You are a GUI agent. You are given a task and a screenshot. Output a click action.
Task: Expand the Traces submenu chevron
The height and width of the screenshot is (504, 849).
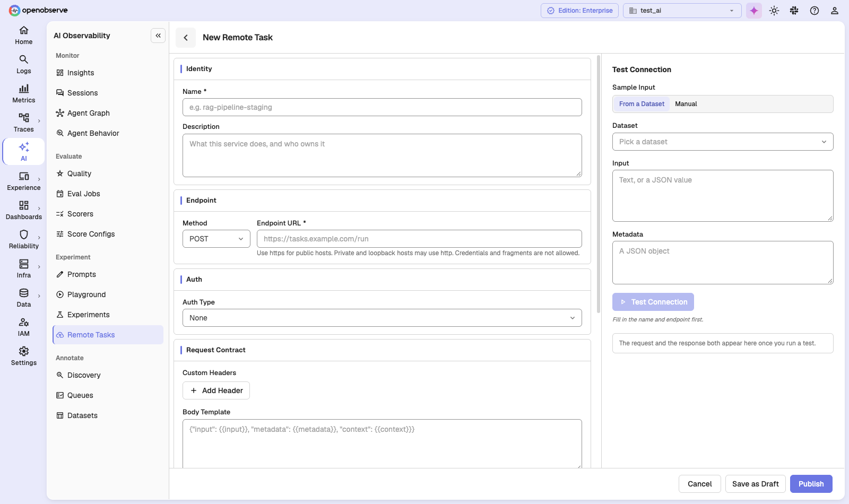39,121
